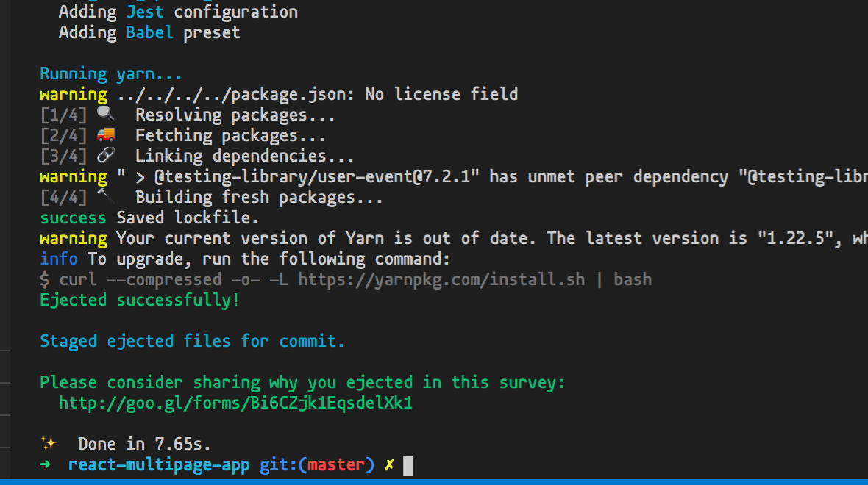This screenshot has height=485, width=868.
Task: Click the blue Babel word
Action: point(149,33)
